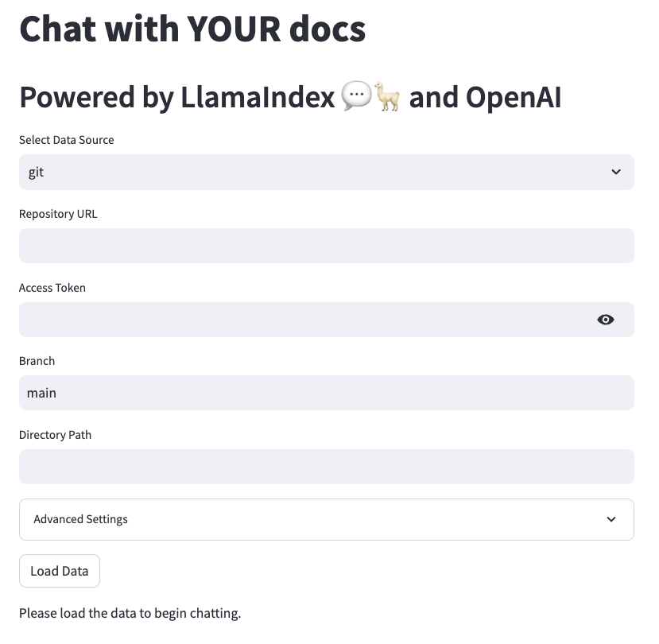Focus the Directory Path input box
The height and width of the screenshot is (644, 659).
tap(326, 467)
